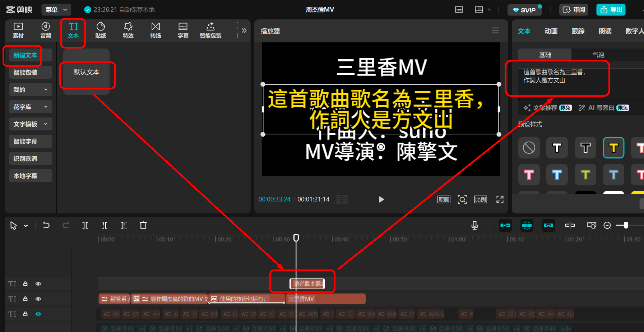Hide the top text track with eye icon
Viewport: 644px width, 332px height.
38,284
